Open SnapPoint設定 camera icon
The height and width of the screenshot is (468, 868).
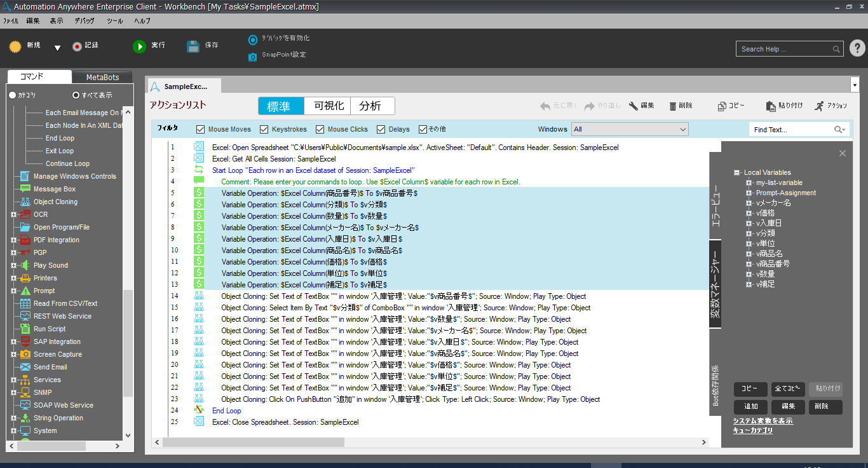pyautogui.click(x=252, y=56)
